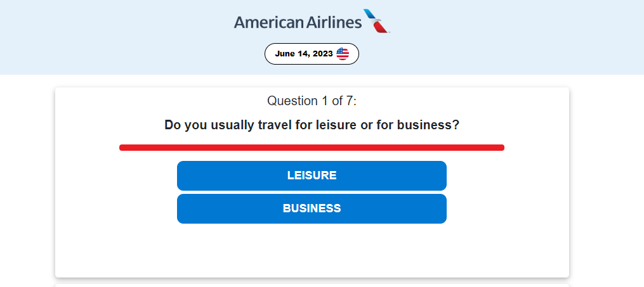644x287 pixels.
Task: Click the June 14, 2023 date pill
Action: [x=312, y=54]
